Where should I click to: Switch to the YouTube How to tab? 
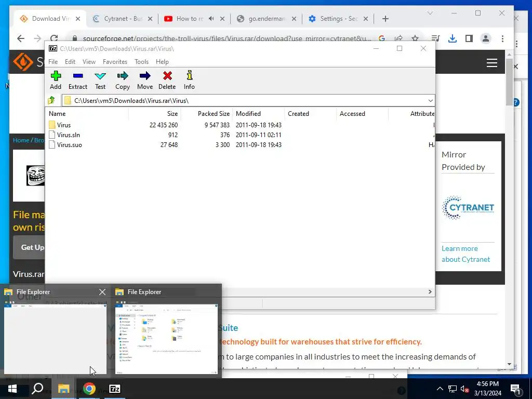189,19
